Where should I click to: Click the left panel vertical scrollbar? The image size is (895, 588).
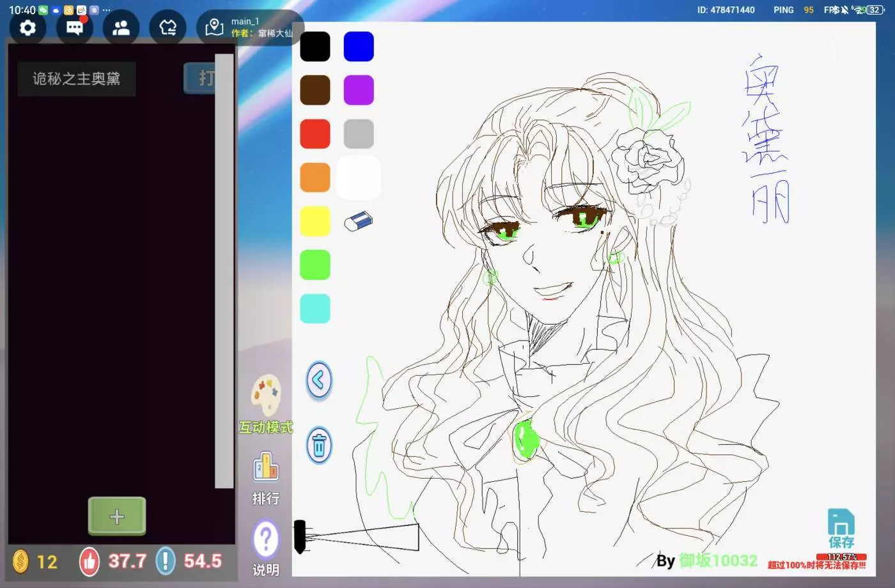coord(224,270)
